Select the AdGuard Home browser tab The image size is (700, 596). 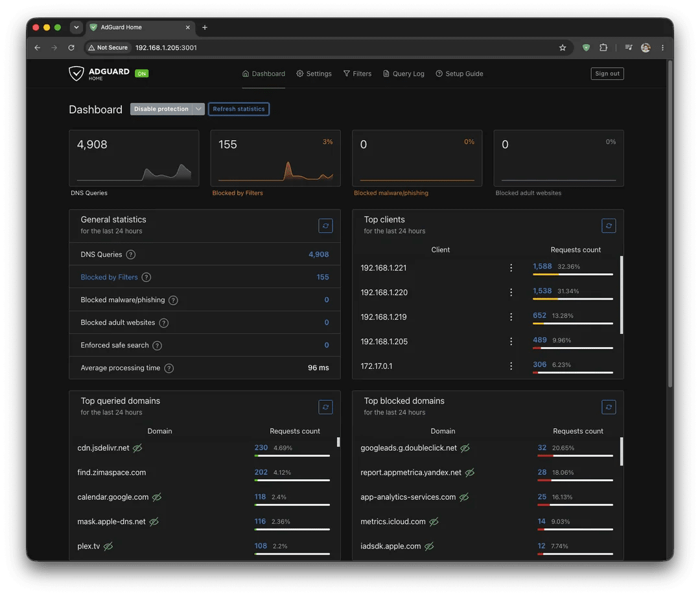click(140, 27)
